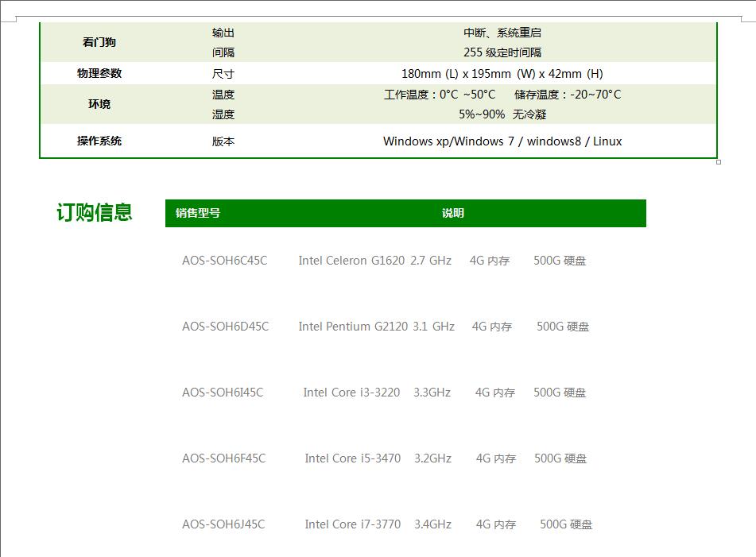The image size is (756, 557).
Task: Click the table resize handle at bottom-right corner
Action: [719, 162]
